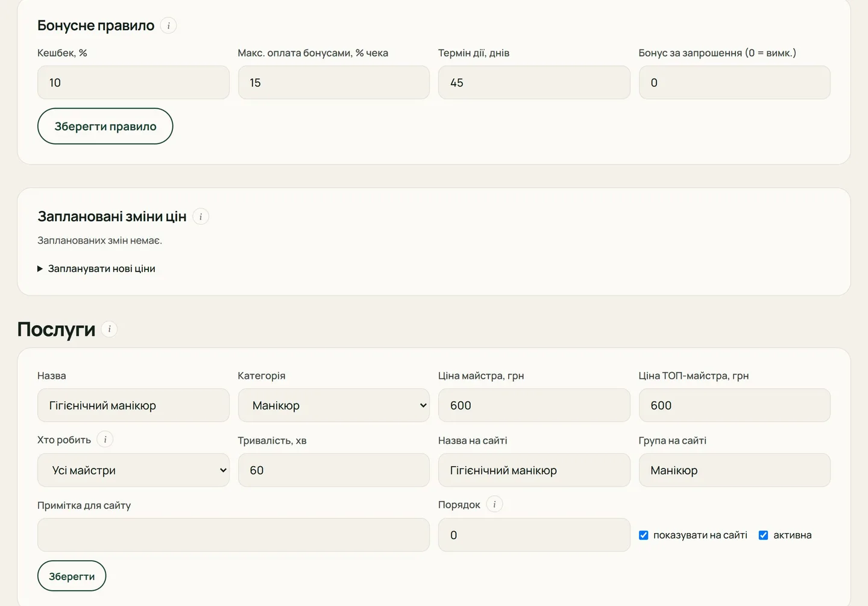Click text Запланованих змін немає.
Viewport: 868px width, 606px height.
[99, 241]
